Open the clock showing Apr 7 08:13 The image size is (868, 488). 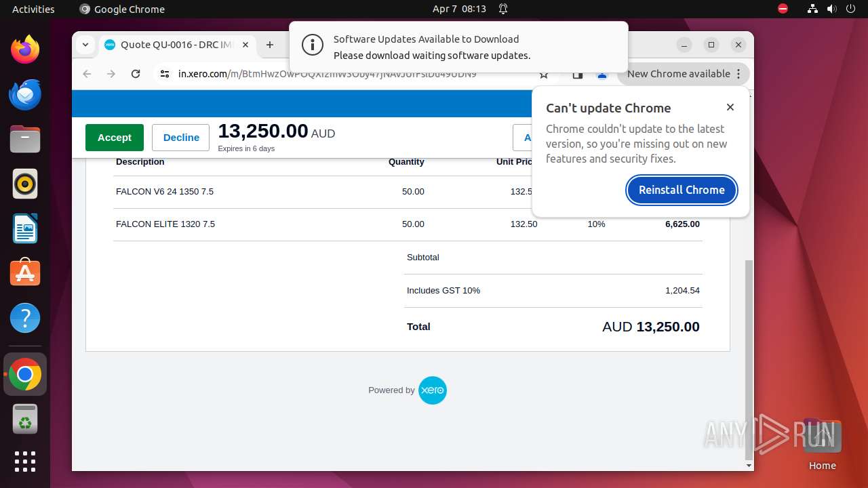point(459,9)
